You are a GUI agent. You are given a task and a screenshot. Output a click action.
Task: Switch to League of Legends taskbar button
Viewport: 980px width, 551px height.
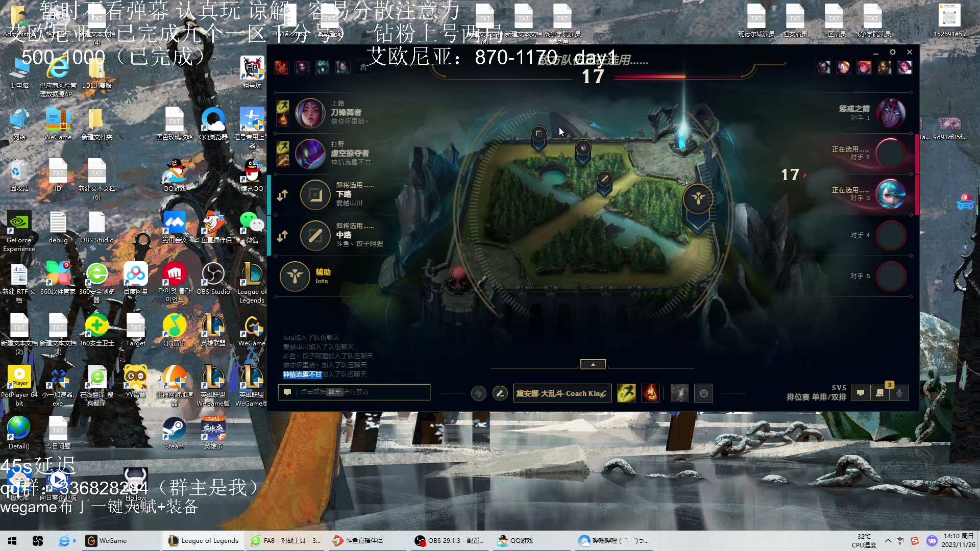[x=203, y=541]
